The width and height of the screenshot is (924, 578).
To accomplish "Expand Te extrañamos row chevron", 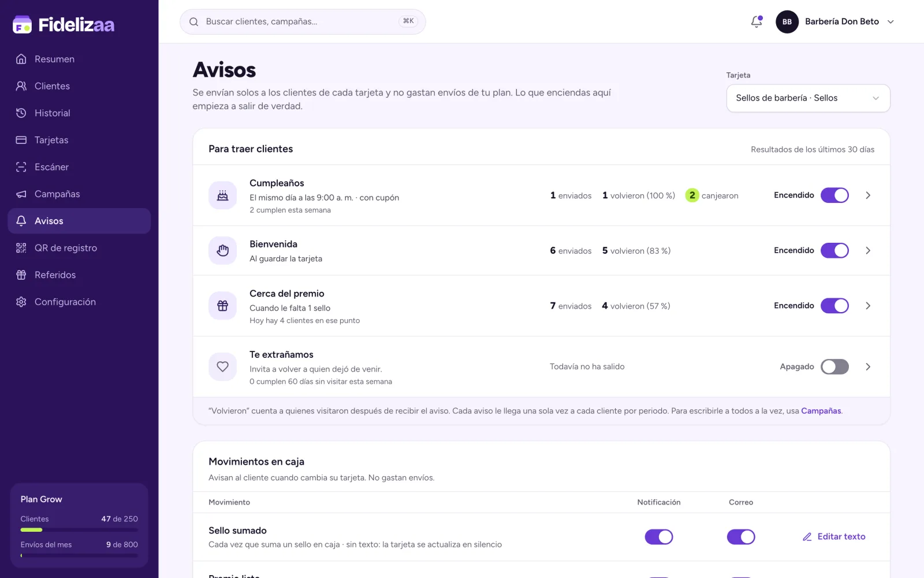I will (868, 366).
